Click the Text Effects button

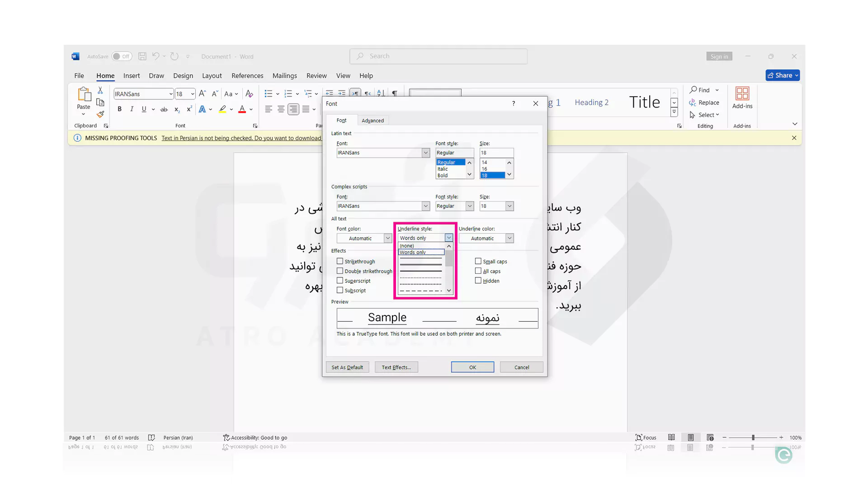(396, 367)
